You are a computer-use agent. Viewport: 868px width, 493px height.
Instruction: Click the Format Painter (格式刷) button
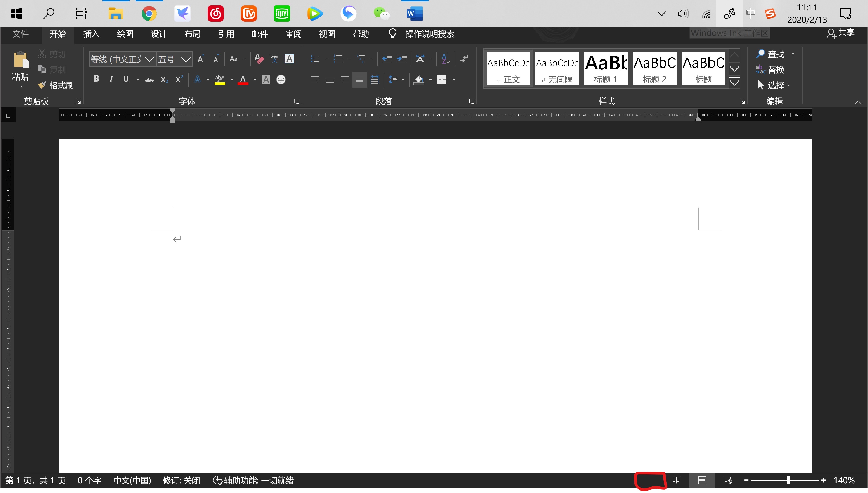(56, 85)
